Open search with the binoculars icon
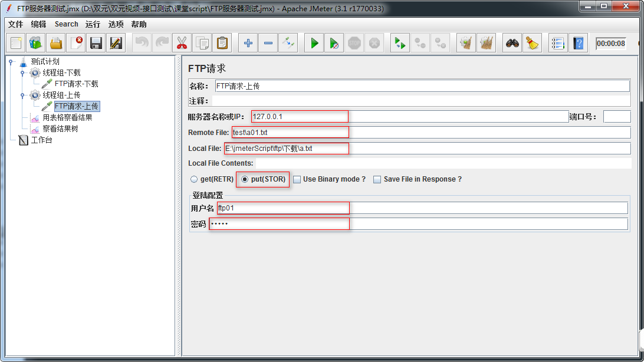Image resolution: width=644 pixels, height=362 pixels. point(512,43)
